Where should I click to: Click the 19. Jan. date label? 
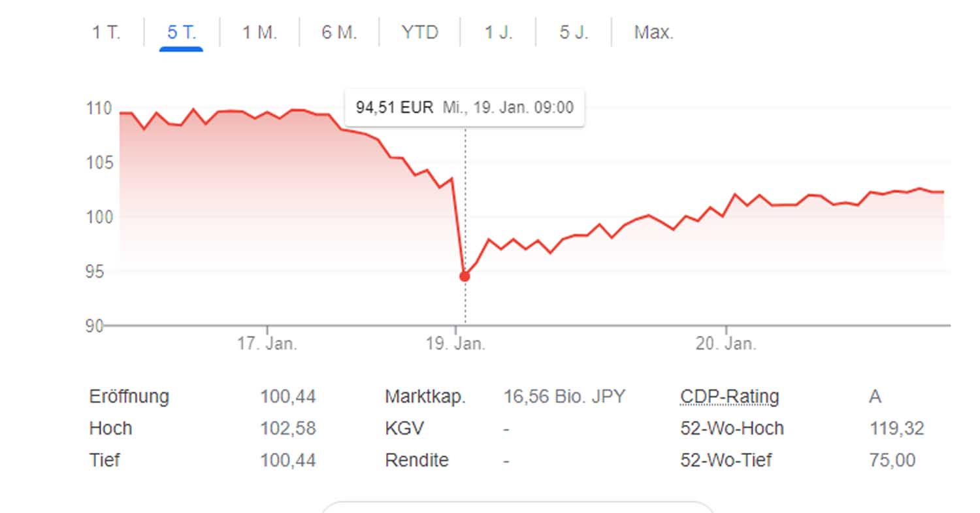pyautogui.click(x=455, y=344)
